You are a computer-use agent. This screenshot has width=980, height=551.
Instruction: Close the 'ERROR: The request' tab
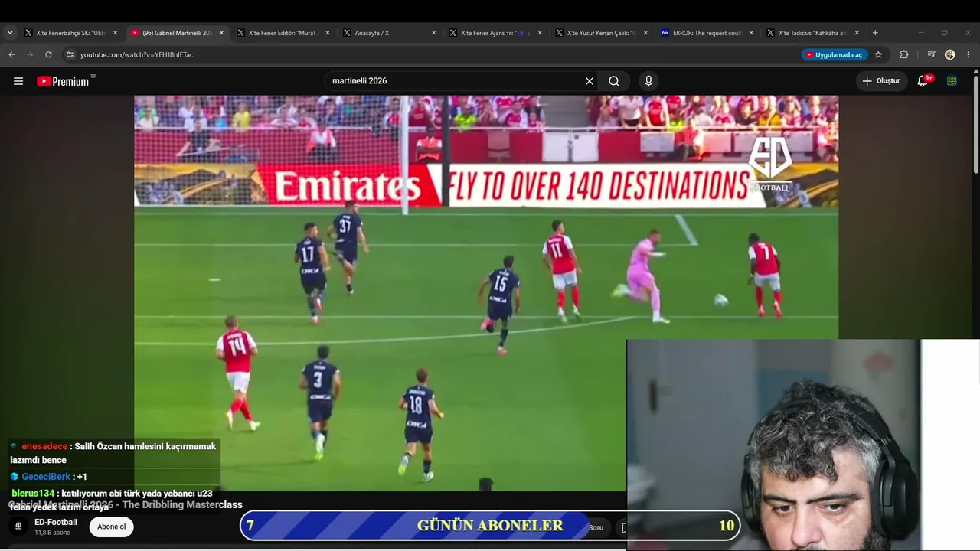point(751,33)
